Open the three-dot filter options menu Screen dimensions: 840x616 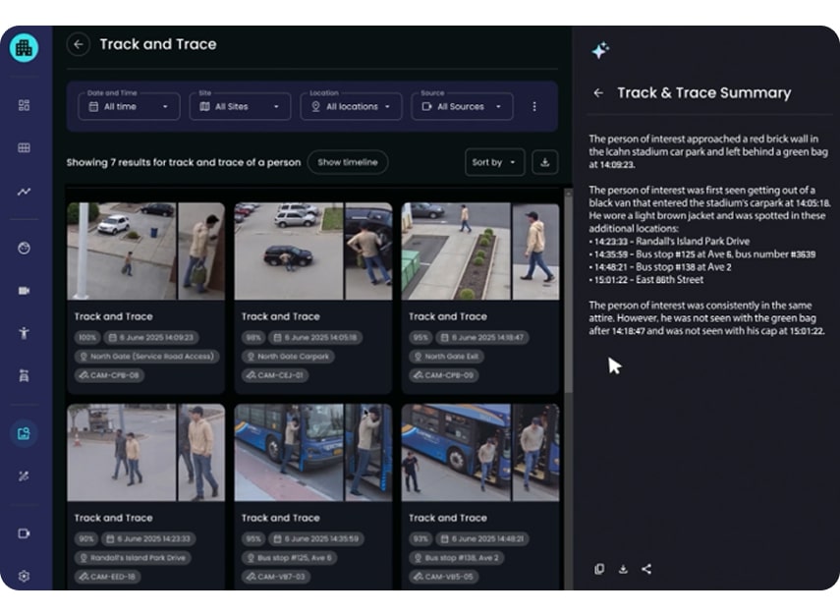[534, 106]
